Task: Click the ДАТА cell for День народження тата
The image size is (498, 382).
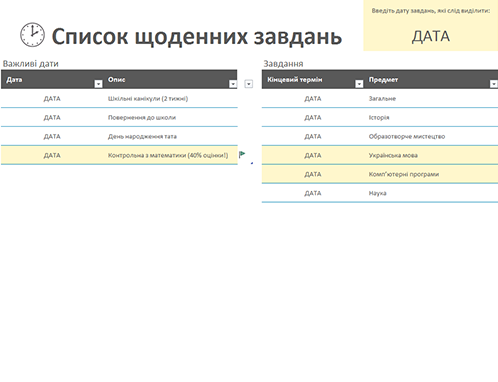Action: [52, 137]
